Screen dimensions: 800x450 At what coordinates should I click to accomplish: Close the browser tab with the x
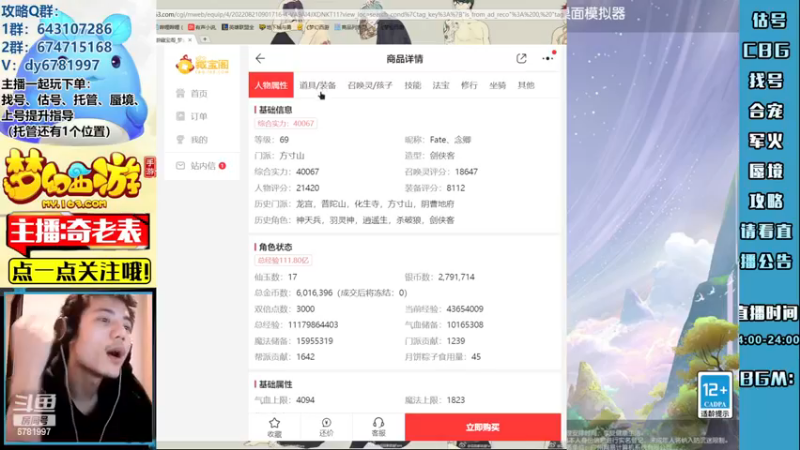click(190, 39)
